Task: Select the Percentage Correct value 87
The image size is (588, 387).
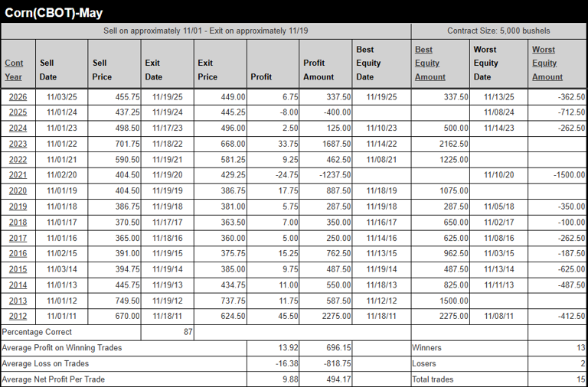Action: [188, 332]
